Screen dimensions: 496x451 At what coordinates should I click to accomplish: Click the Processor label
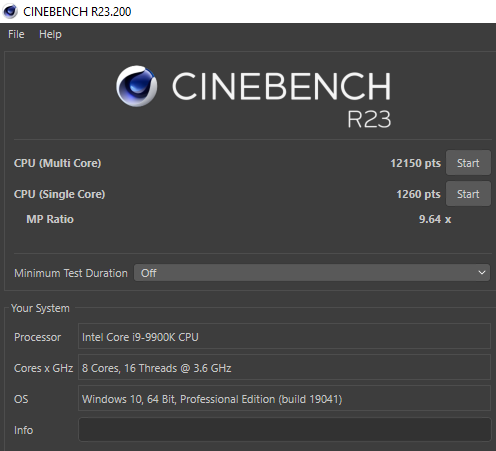(37, 337)
